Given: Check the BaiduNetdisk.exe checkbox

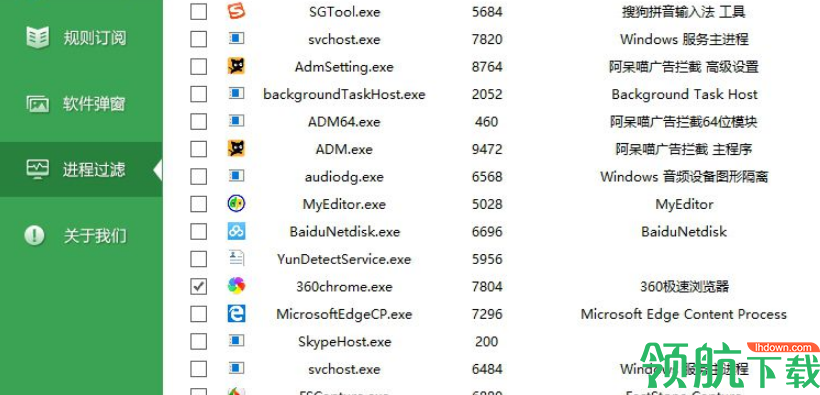Looking at the screenshot, I should point(198,231).
